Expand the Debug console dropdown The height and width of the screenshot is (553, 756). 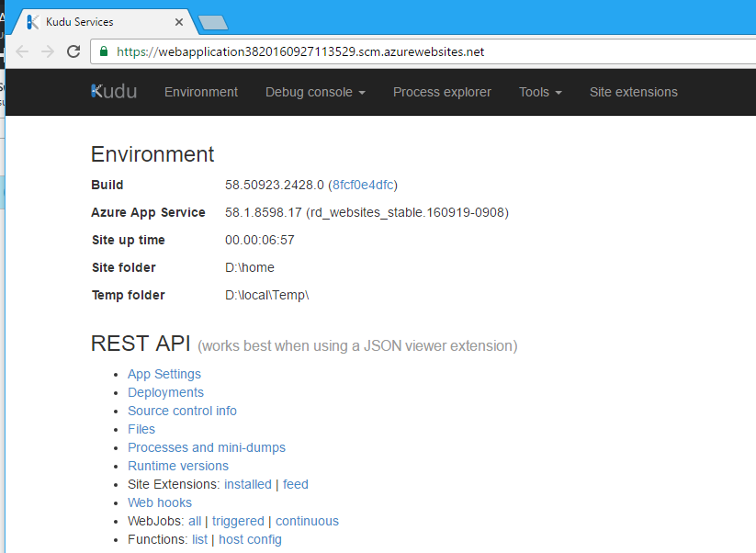[315, 92]
